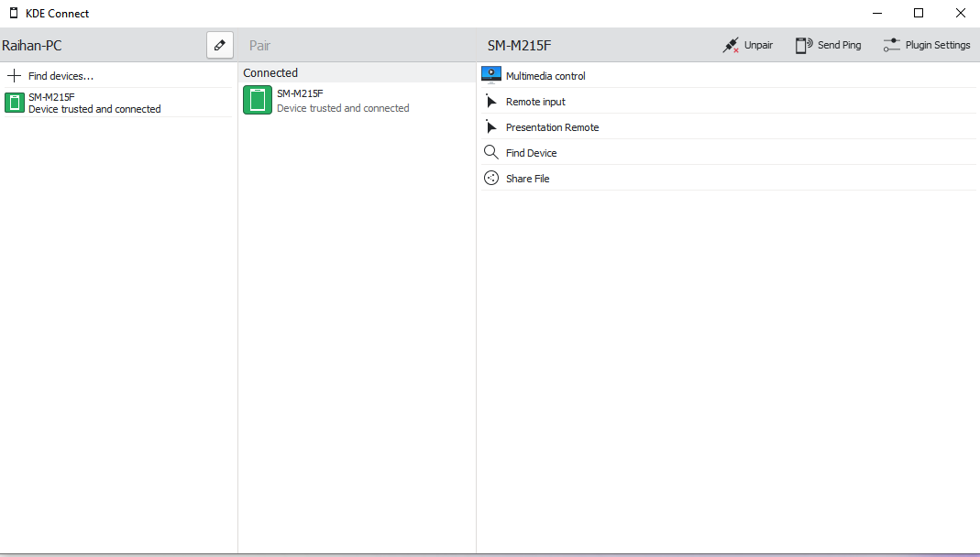Click Raihan-PC device name heading

click(x=32, y=46)
